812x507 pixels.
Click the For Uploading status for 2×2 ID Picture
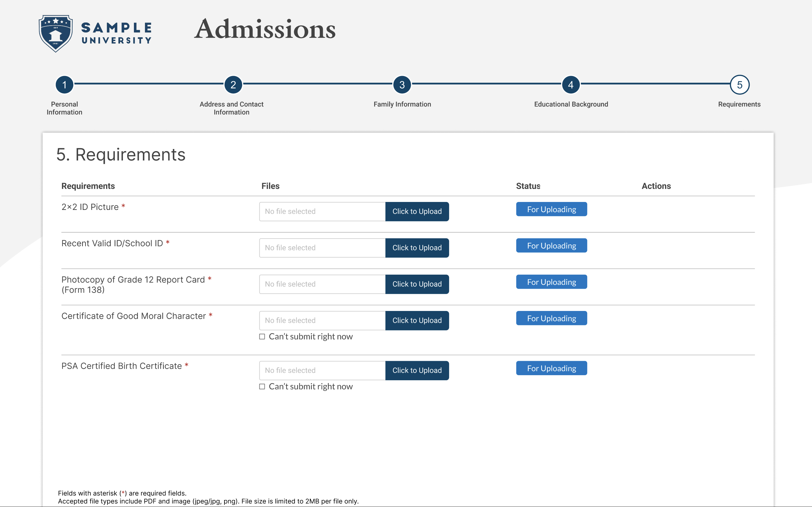(551, 209)
